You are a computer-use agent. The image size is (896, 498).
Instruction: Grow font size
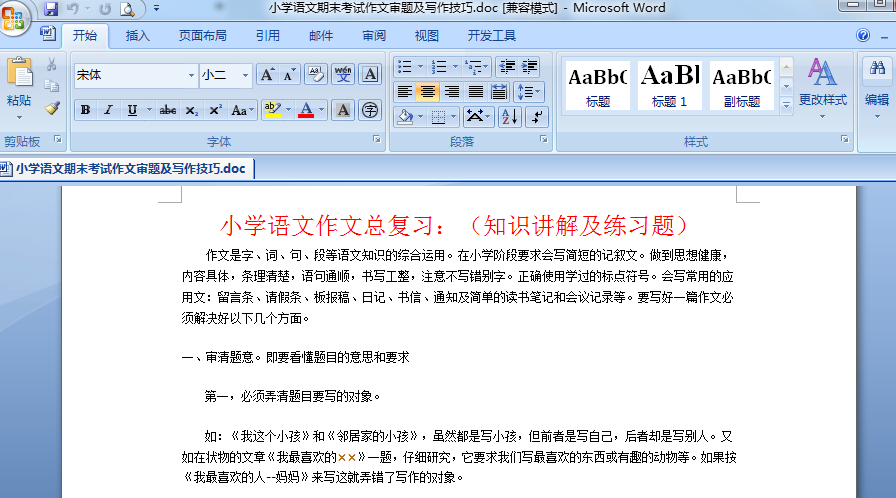point(267,75)
